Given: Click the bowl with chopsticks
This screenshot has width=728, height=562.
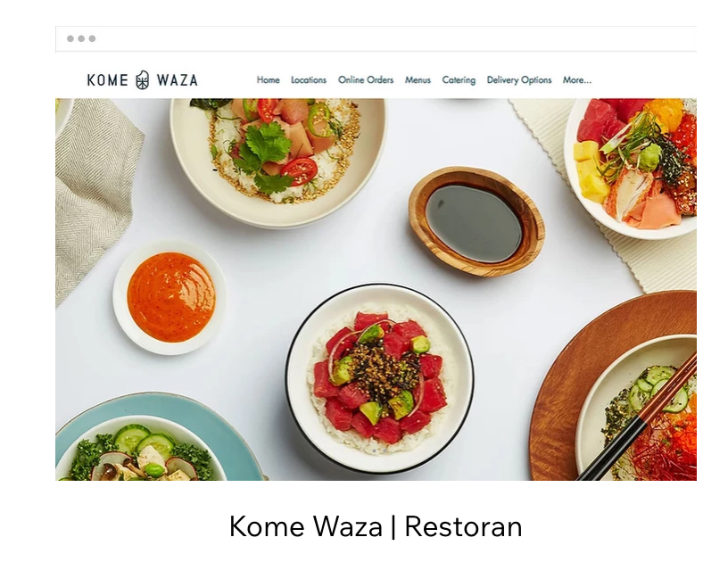Looking at the screenshot, I should 636,409.
